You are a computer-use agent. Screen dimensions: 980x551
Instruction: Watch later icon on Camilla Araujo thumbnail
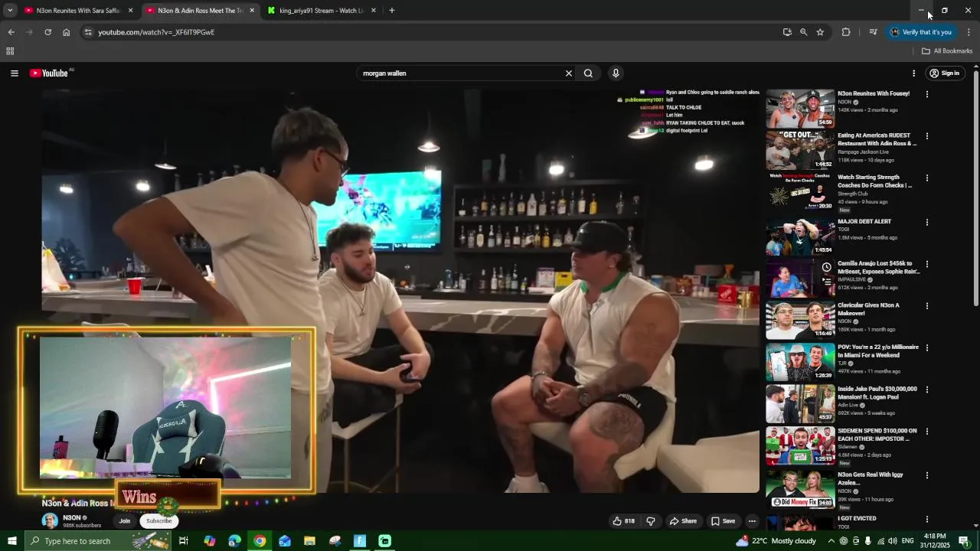point(826,267)
